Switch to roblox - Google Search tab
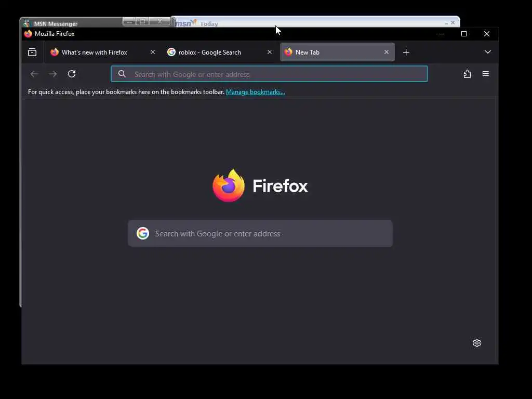 coord(220,52)
